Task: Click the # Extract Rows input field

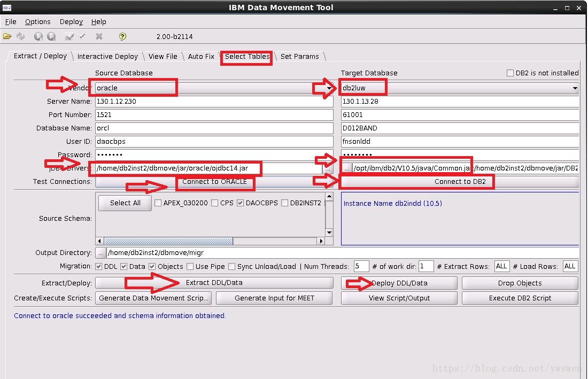Action: pyautogui.click(x=502, y=266)
